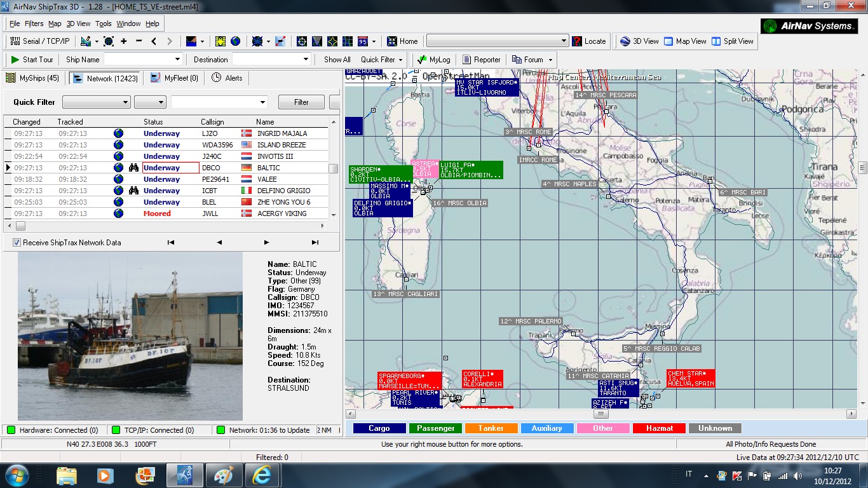Expand the Forum dropdown arrow
Viewport: 868px width, 488px height.
tap(550, 60)
